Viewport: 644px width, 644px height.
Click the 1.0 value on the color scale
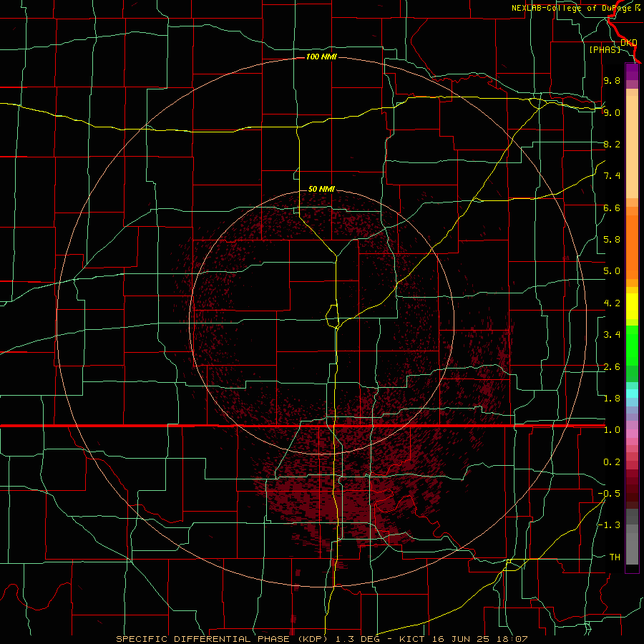point(612,430)
